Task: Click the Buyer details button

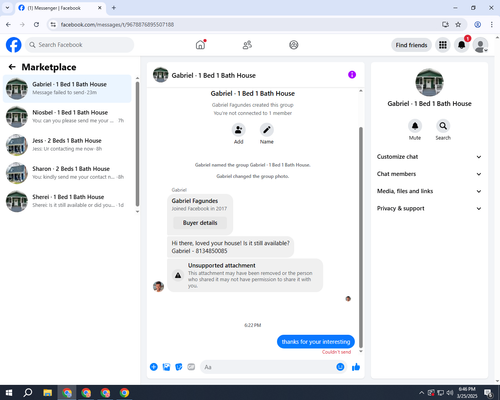Action: click(200, 223)
